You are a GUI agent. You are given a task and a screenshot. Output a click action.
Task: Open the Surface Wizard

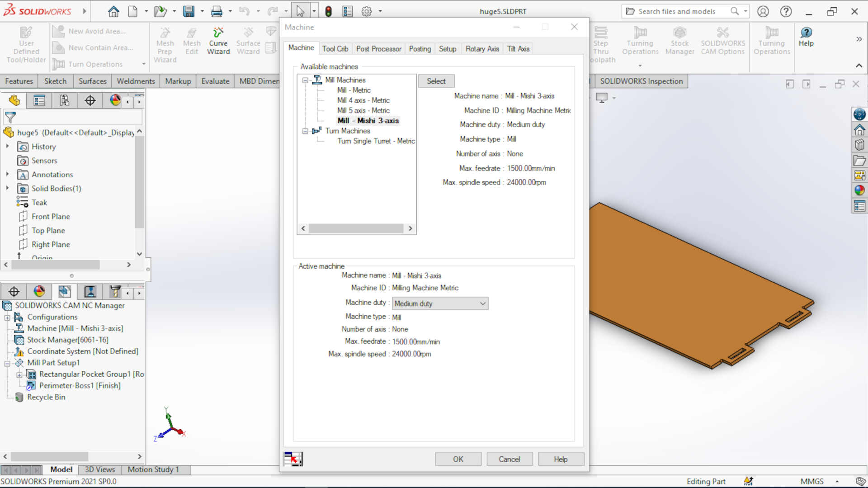tap(248, 40)
